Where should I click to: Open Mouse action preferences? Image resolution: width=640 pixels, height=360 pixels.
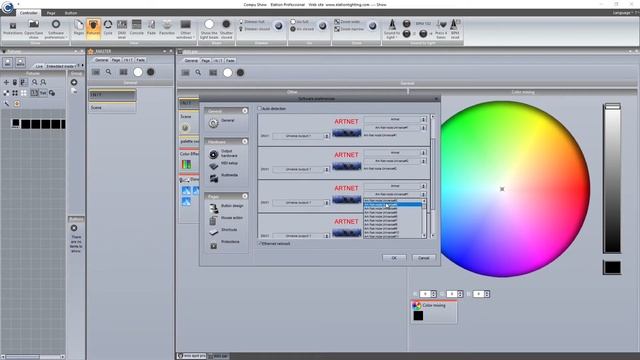[x=226, y=220]
